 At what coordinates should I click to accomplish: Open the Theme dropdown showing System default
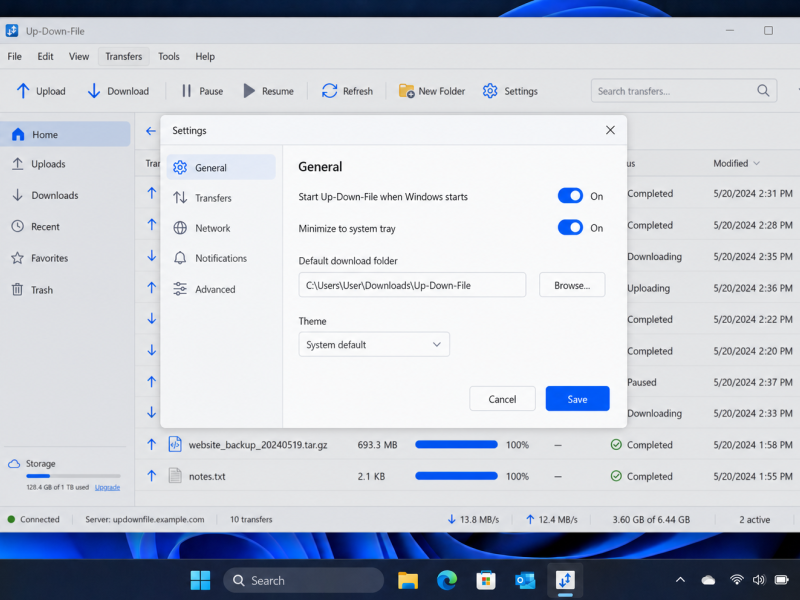(x=374, y=344)
